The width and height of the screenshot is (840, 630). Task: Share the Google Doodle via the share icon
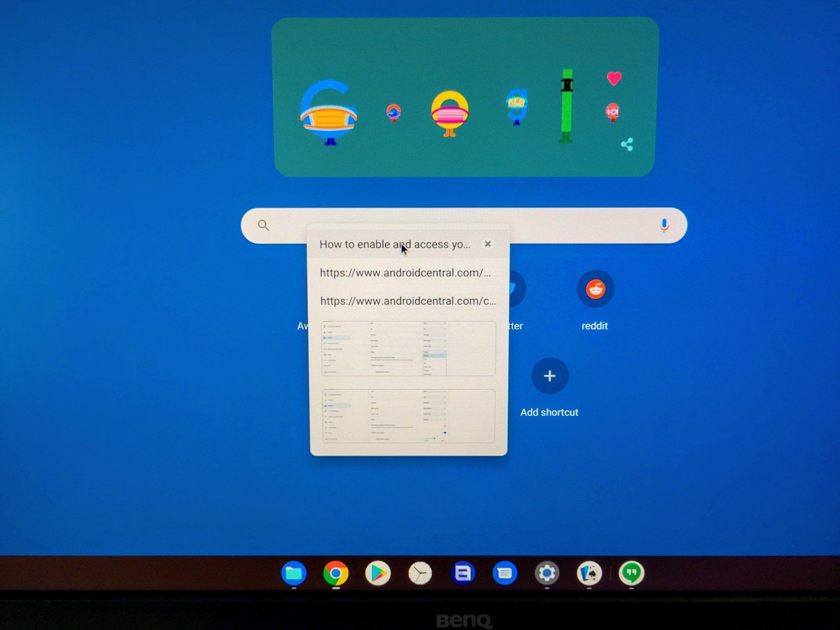click(x=627, y=144)
